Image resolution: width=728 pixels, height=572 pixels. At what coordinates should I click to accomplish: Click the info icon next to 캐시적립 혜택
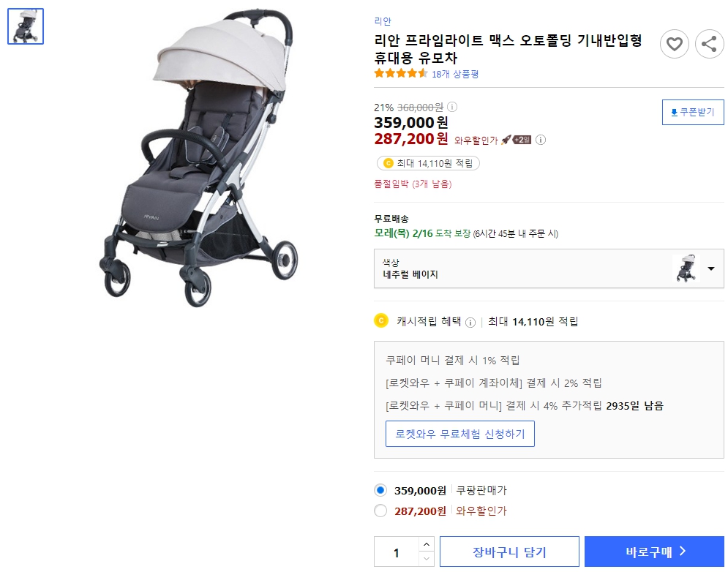pyautogui.click(x=471, y=321)
